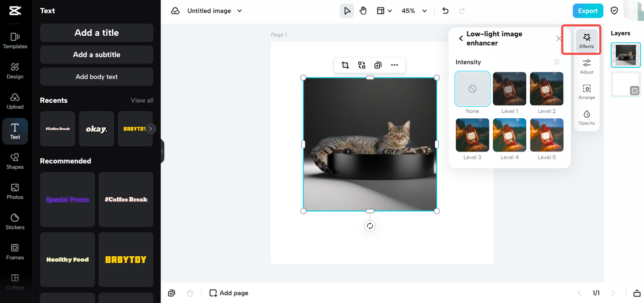This screenshot has height=303, width=644.
Task: Click the compare icon beside Intensity
Action: 557,62
